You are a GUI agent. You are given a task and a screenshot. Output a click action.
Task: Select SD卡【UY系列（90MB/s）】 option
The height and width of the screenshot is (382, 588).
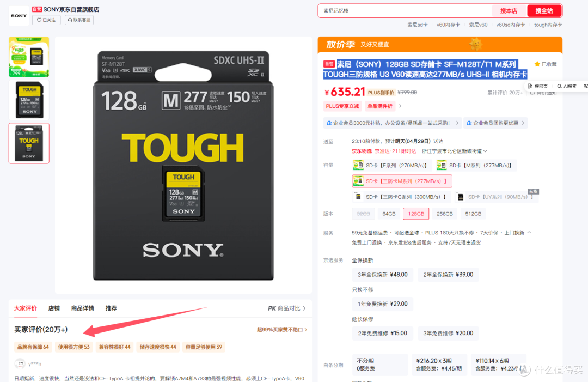click(497, 197)
